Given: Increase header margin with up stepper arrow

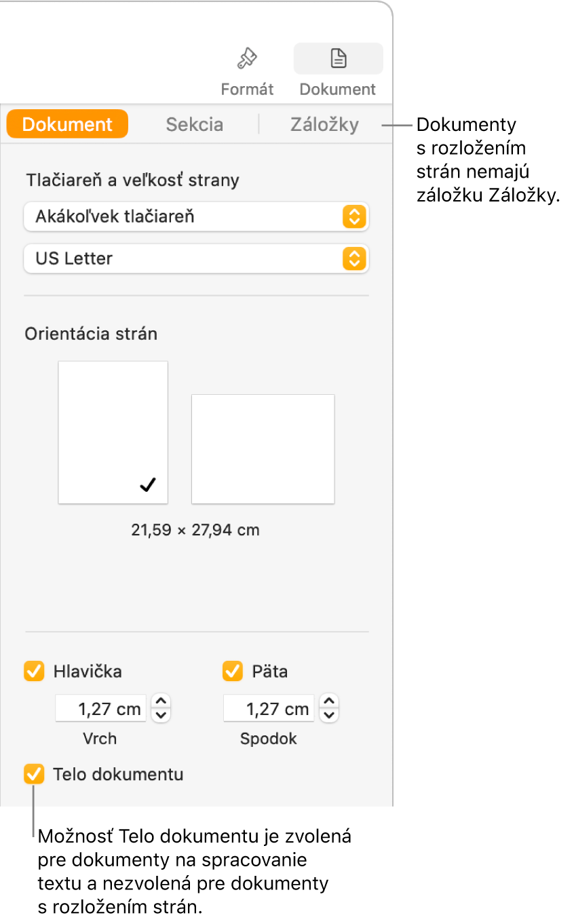Looking at the screenshot, I should click(x=161, y=701).
